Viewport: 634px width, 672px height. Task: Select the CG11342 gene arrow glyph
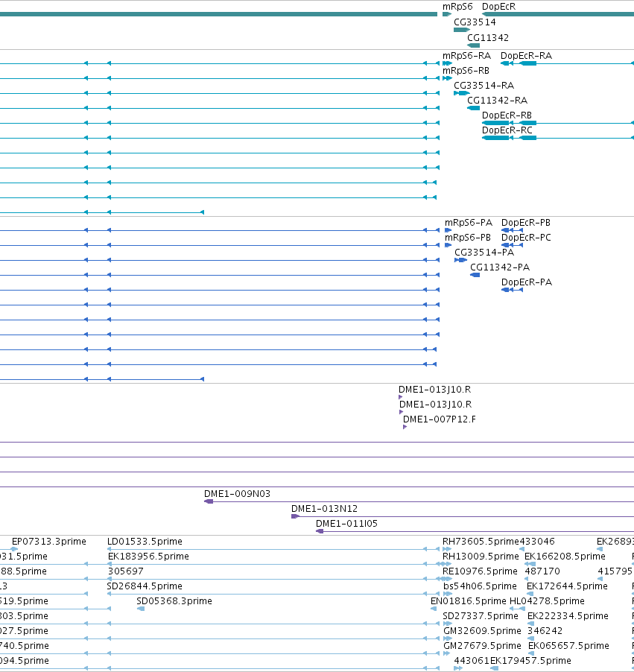pyautogui.click(x=474, y=45)
